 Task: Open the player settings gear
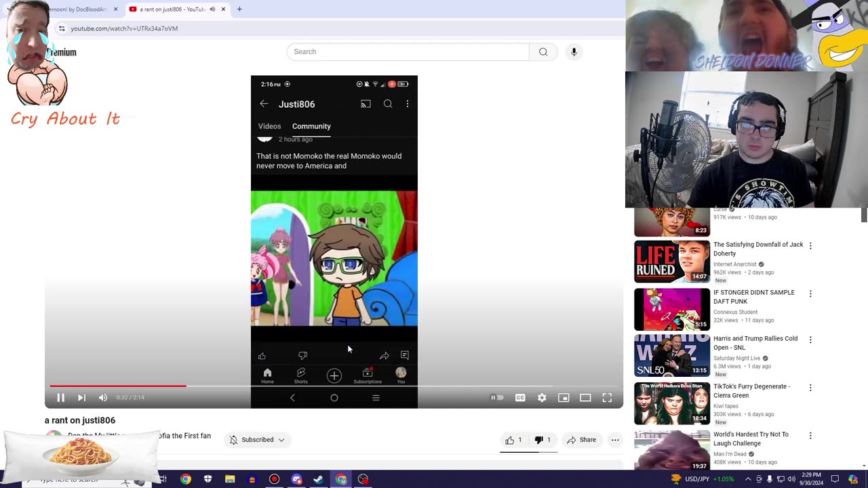click(542, 398)
